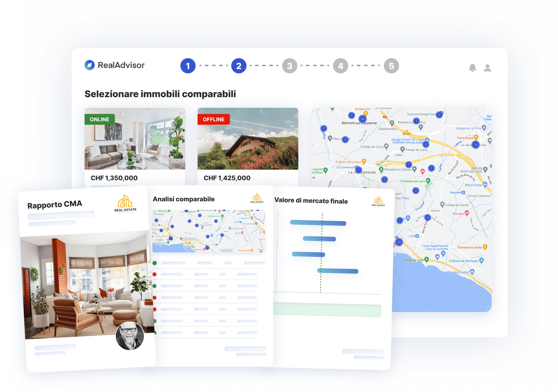Click the Collège de Corsy map label

click(x=372, y=147)
